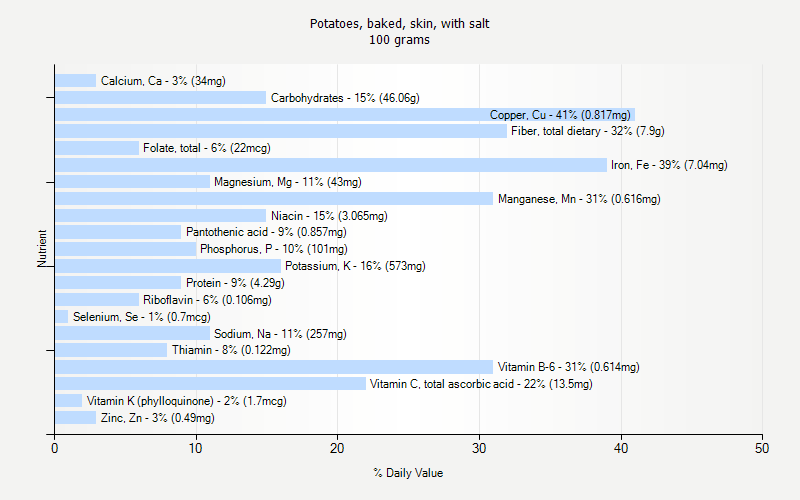Select the 'Thiamin - 8% (0.122mg)' label

click(x=231, y=350)
